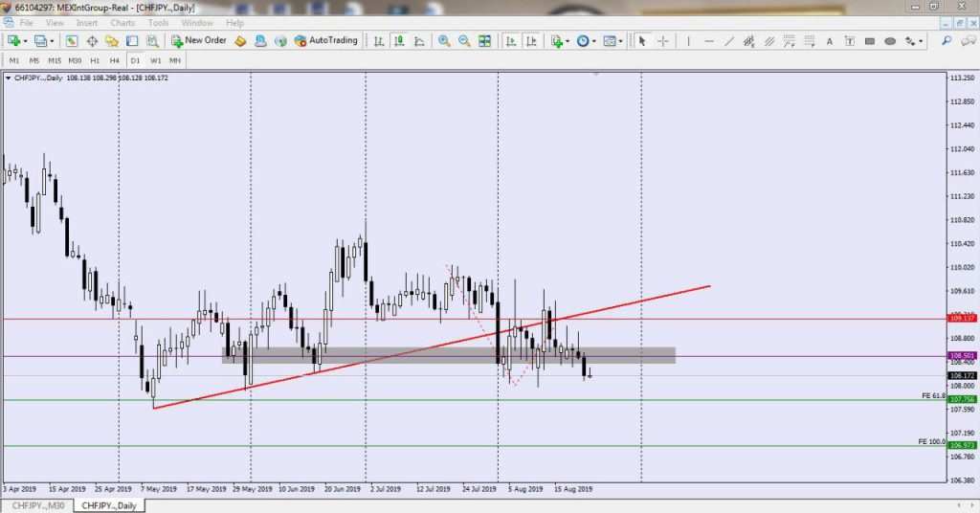
Task: Zoom out on the chart
Action: pos(464,41)
